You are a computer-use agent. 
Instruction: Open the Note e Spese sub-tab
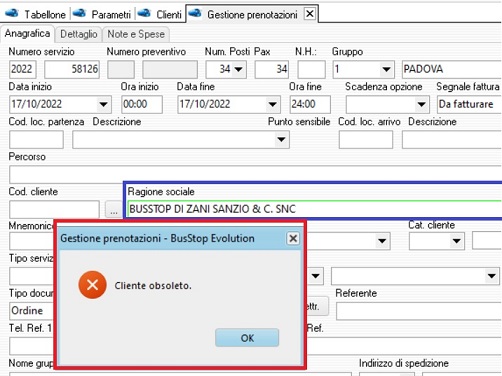[x=136, y=34]
